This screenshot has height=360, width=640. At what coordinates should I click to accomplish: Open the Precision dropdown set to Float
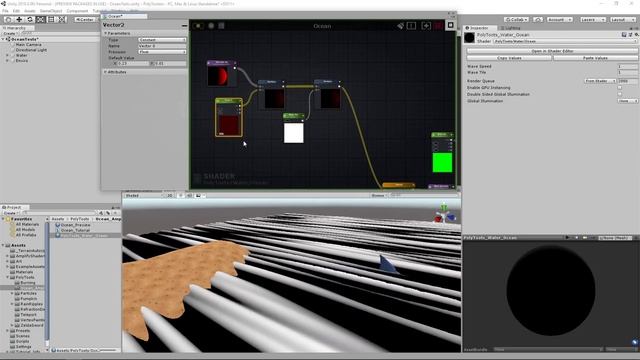pos(162,52)
